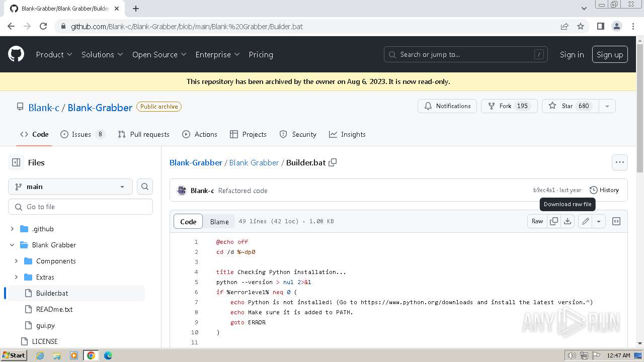This screenshot has width=644, height=362.
Task: Fork the repository button
Action: [509, 106]
